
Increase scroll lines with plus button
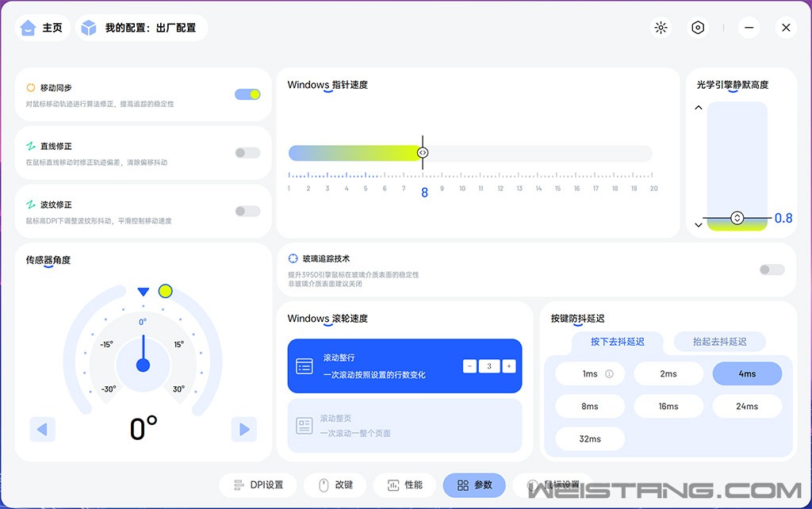pos(509,366)
